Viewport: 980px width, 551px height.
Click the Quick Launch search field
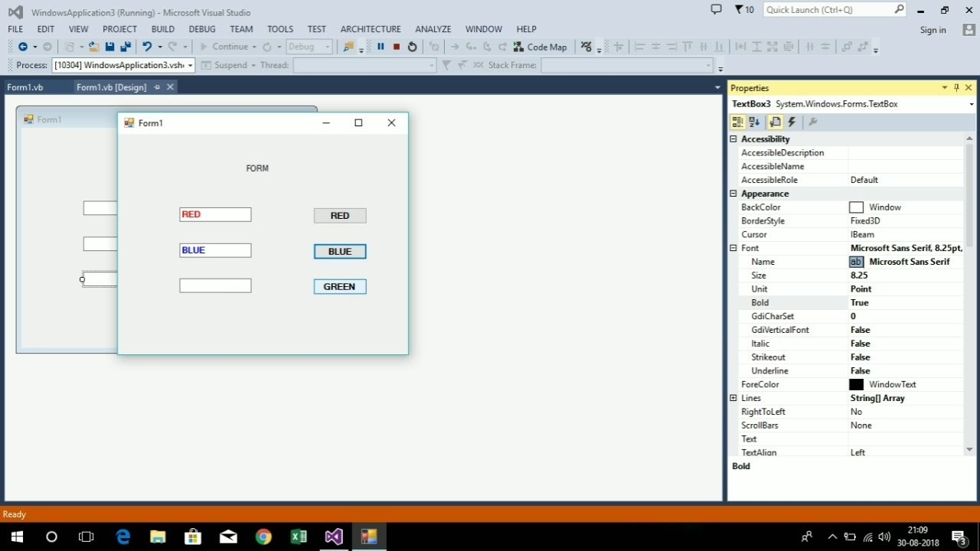pyautogui.click(x=828, y=9)
